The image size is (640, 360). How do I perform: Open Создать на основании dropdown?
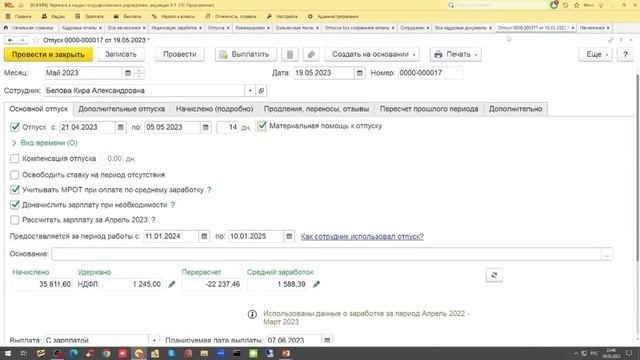(x=372, y=54)
